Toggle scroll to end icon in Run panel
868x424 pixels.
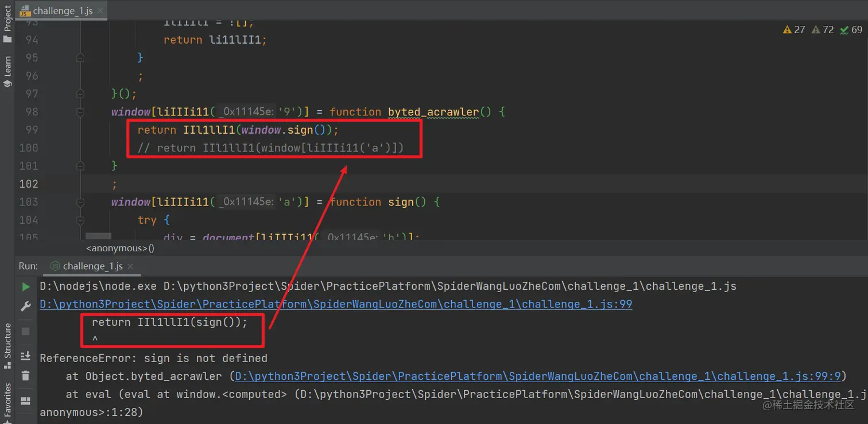[26, 356]
